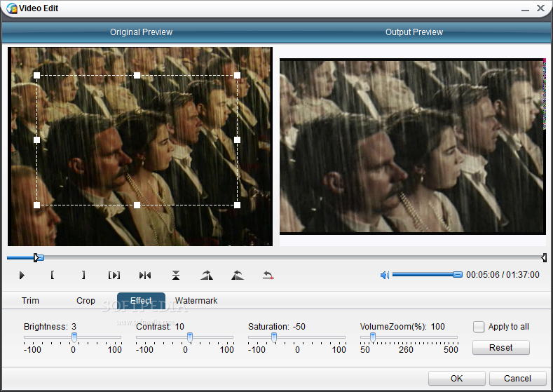Click the Output Preview header

point(414,32)
